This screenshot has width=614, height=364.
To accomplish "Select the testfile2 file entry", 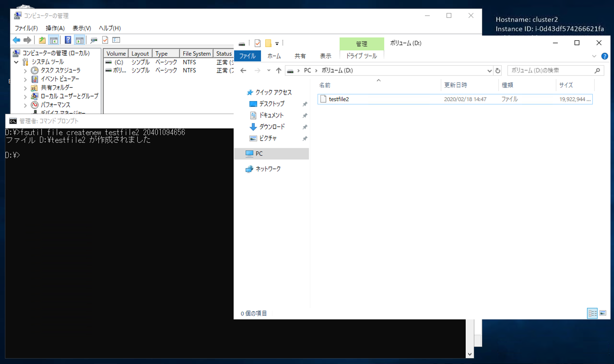I will [x=339, y=99].
